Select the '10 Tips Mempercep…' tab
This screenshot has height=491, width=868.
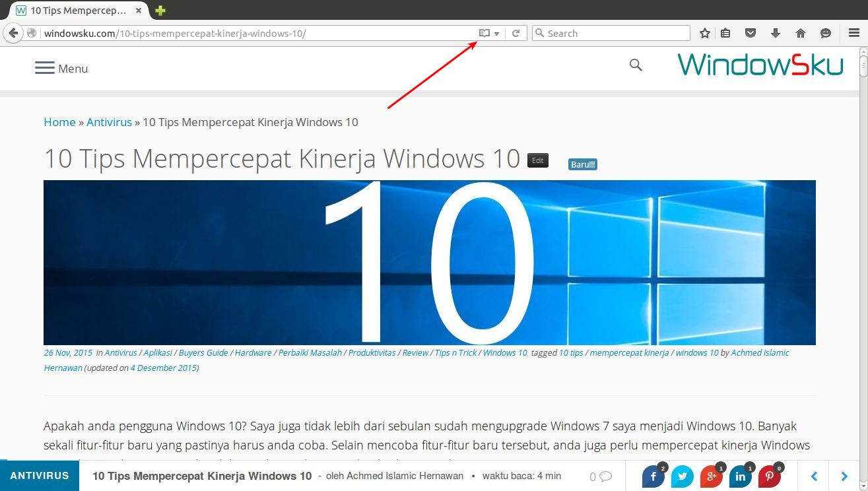coord(78,11)
